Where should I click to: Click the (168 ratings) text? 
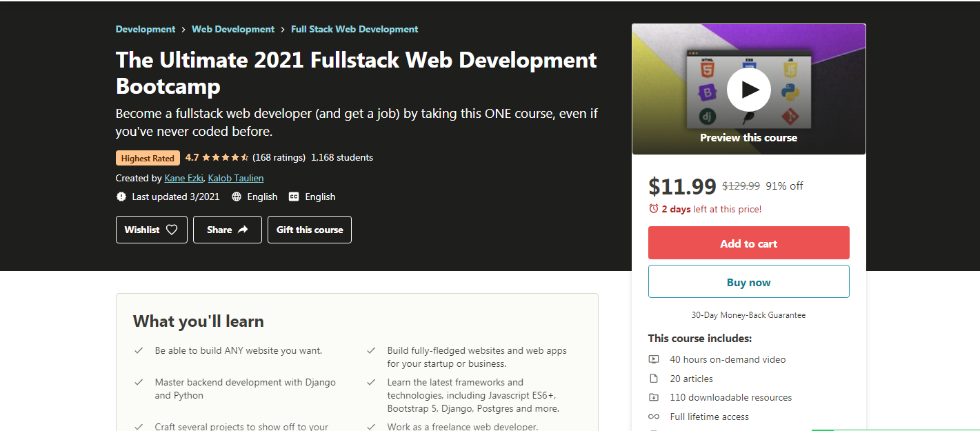point(279,157)
